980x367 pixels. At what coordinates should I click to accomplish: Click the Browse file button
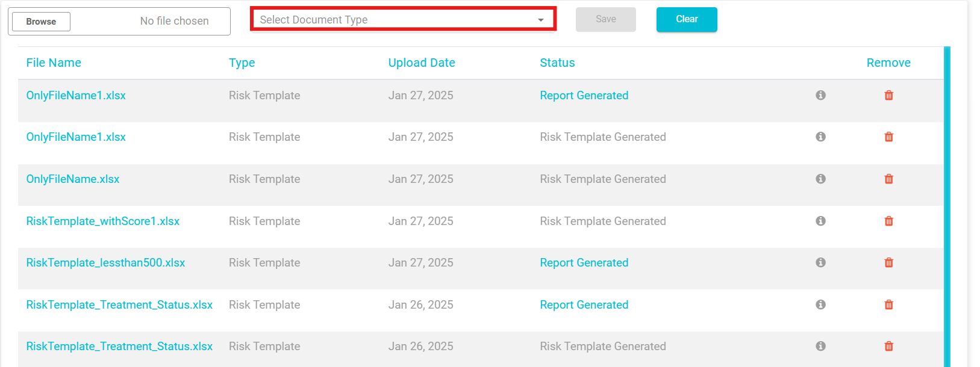[x=41, y=22]
